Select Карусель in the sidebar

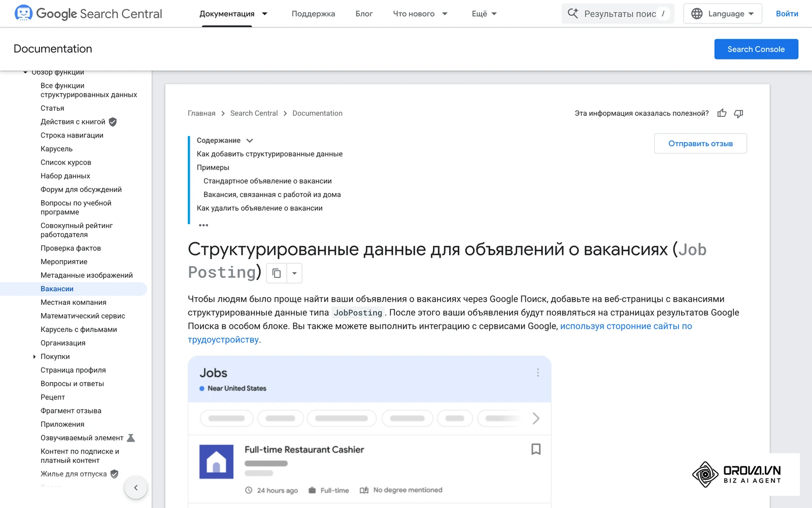point(56,149)
